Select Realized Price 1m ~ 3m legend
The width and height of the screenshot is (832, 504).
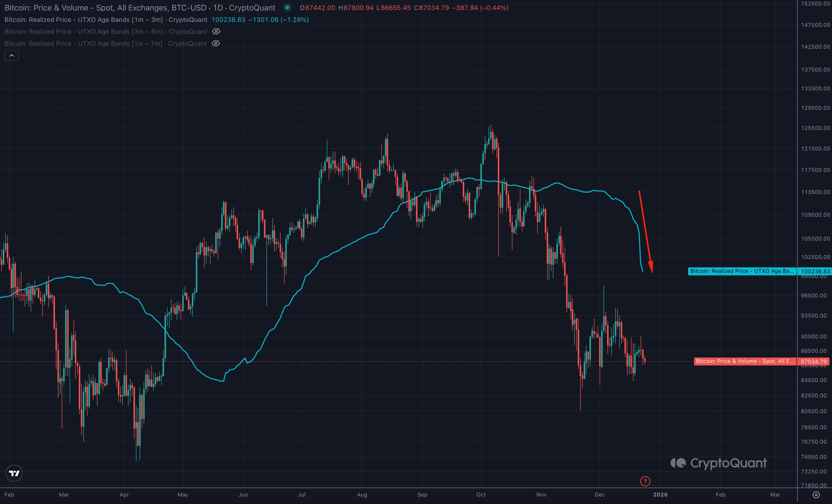(x=106, y=19)
